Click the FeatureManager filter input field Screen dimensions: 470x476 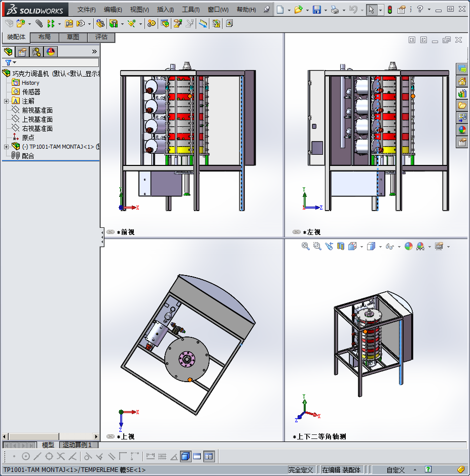coord(50,62)
